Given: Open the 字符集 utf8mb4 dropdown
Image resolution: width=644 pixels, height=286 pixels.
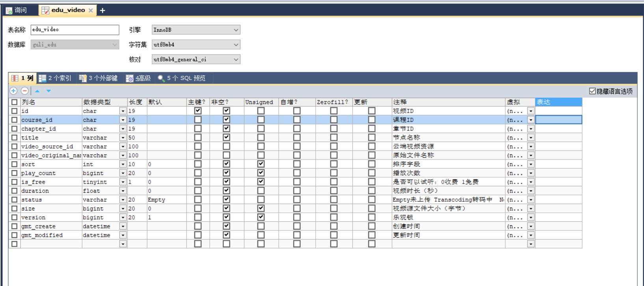Looking at the screenshot, I should coord(196,45).
